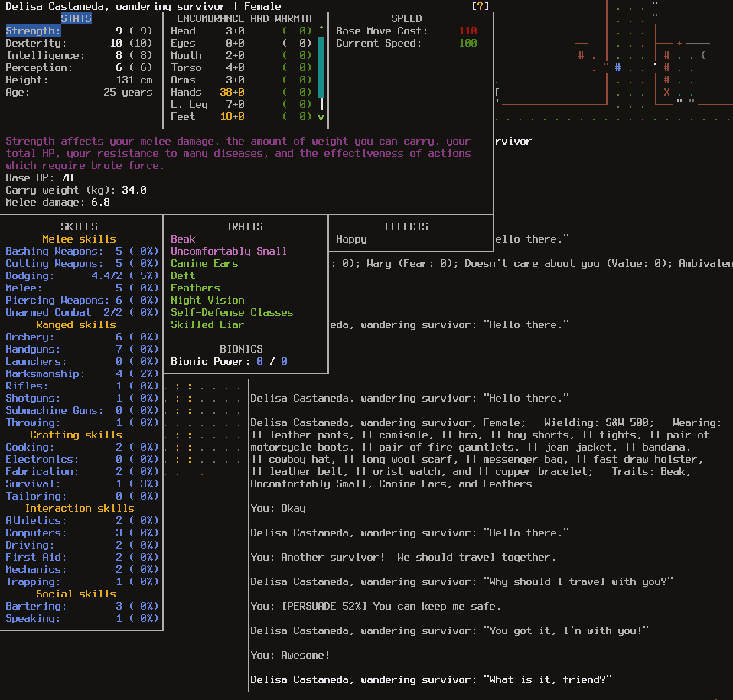Select the SPEED panel header

(406, 18)
